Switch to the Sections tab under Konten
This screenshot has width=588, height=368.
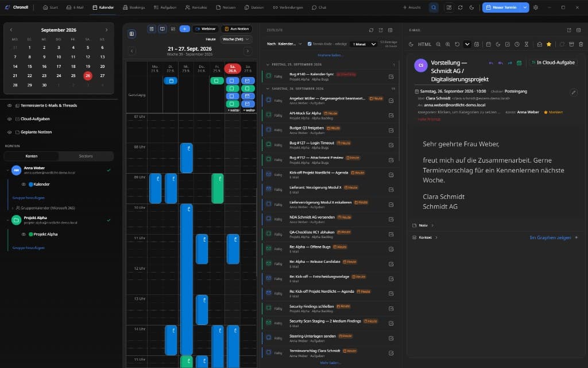(86, 156)
